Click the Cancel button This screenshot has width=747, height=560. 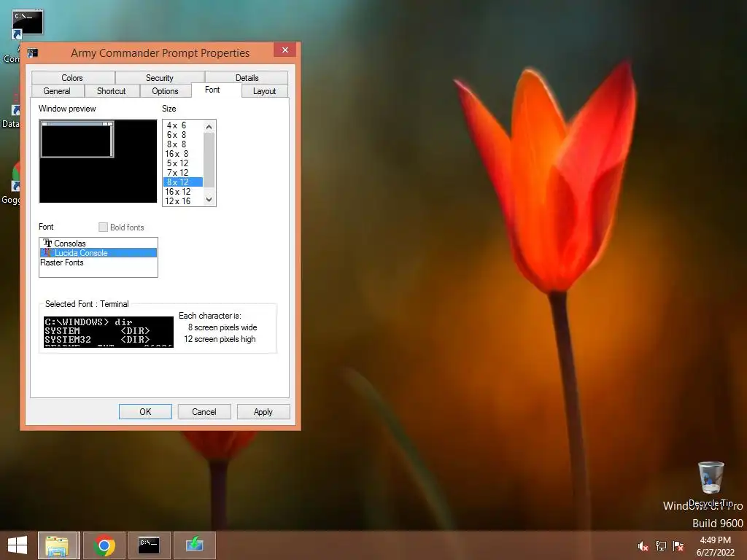pyautogui.click(x=204, y=412)
